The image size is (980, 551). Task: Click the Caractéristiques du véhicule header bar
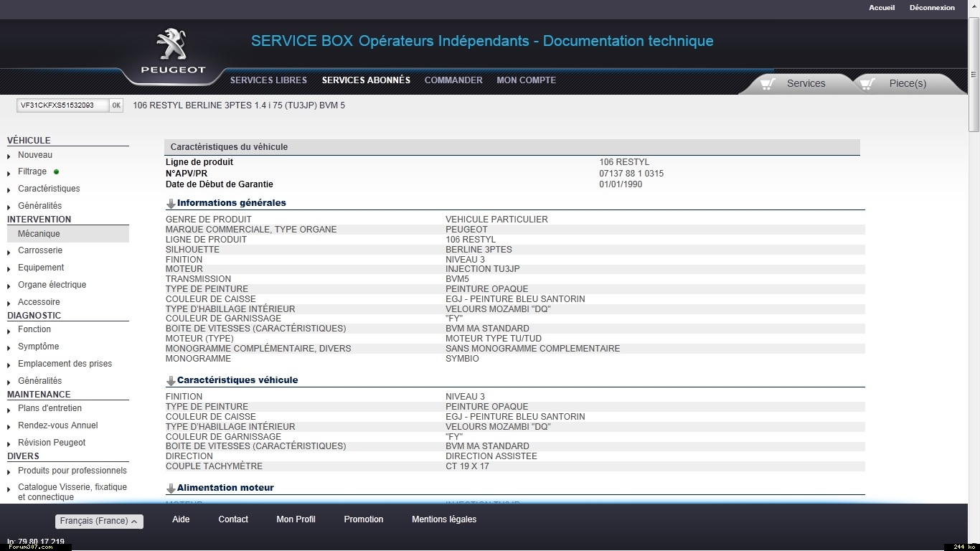(512, 147)
